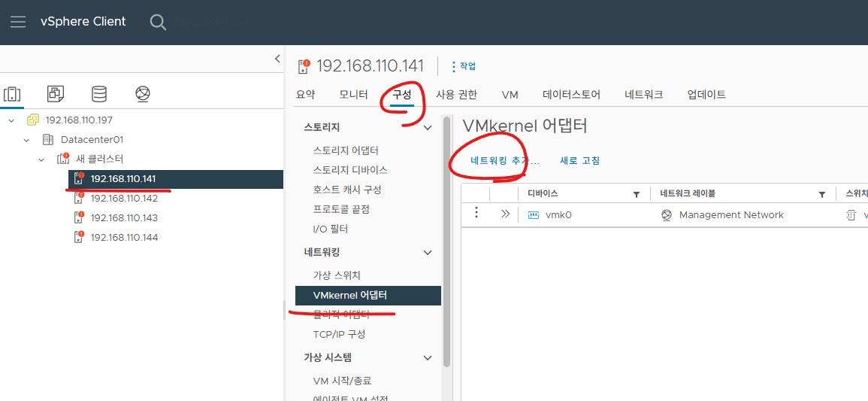Collapse the 가상 시스템 settings section
Viewport: 868px width, 401px height.
tap(428, 358)
